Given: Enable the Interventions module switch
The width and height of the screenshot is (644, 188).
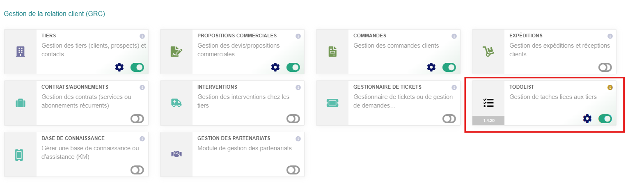Looking at the screenshot, I should click(293, 119).
